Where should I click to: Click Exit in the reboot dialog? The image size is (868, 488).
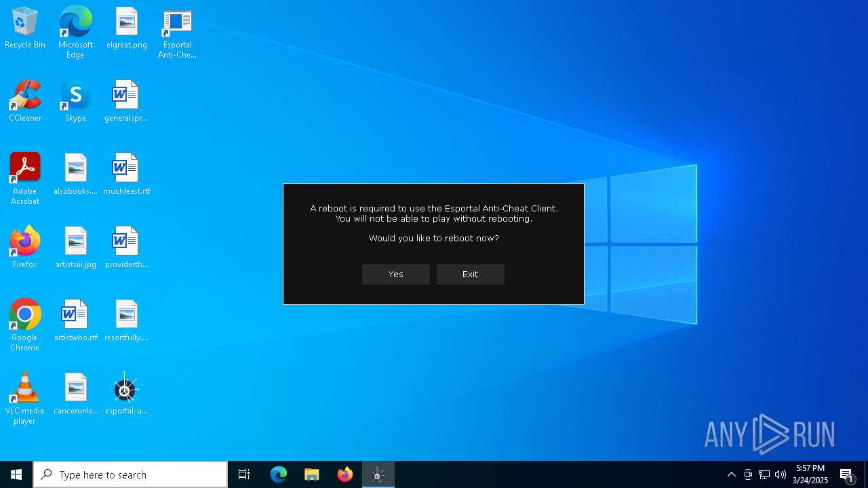click(x=471, y=274)
